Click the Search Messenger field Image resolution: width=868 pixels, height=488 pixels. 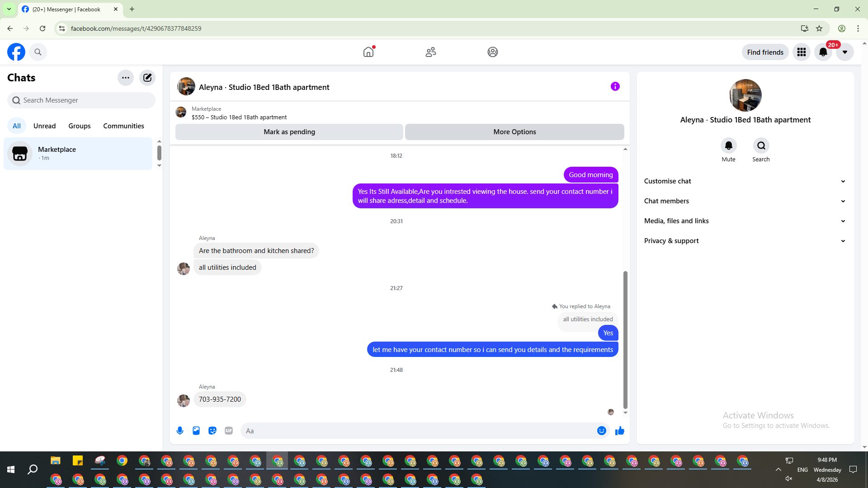81,100
